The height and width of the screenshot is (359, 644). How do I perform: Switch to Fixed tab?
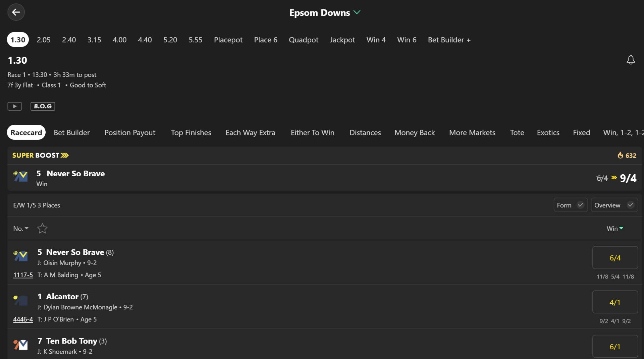581,132
